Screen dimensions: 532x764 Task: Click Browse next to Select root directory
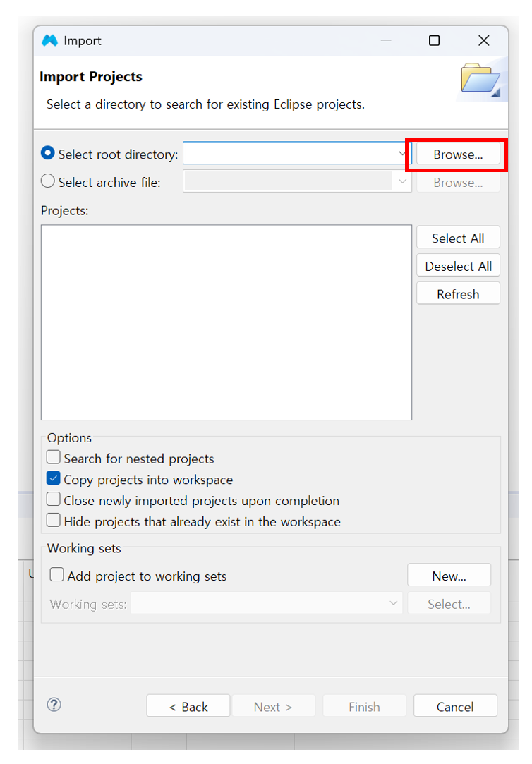pos(458,154)
